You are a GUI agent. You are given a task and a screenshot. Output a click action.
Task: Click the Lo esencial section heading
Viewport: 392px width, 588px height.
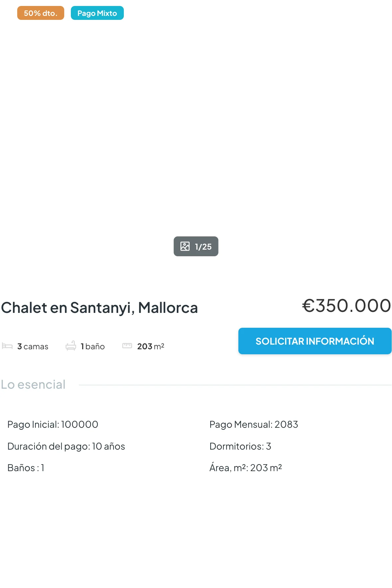(33, 385)
